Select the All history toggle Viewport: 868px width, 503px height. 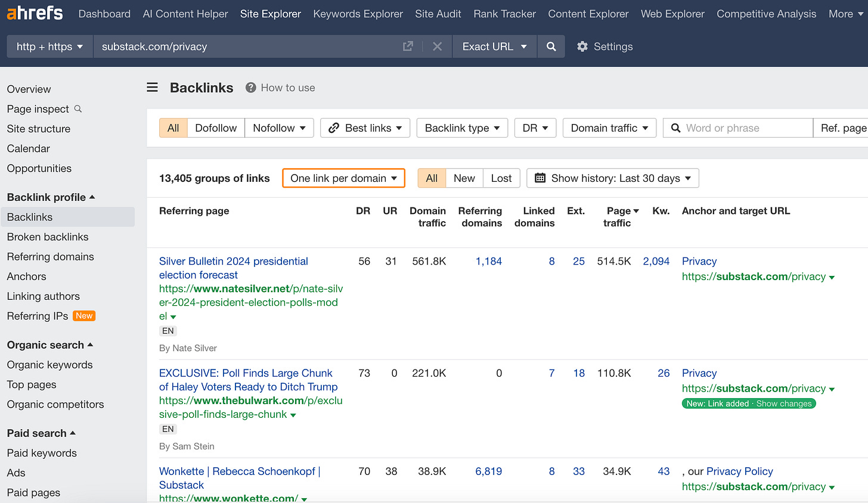[432, 178]
